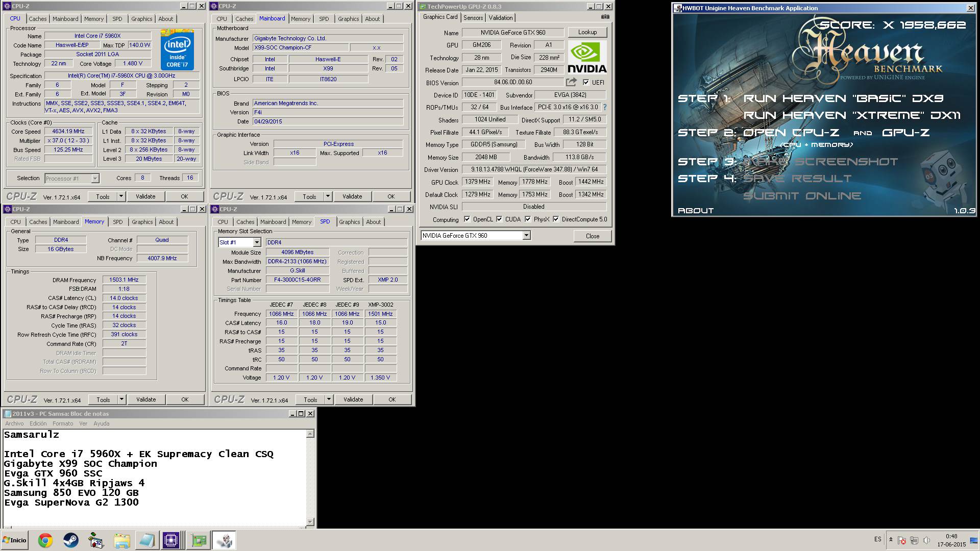Viewport: 980px width, 551px height.
Task: Click the GPU-Z graphics card taskbar icon
Action: pyautogui.click(x=199, y=540)
